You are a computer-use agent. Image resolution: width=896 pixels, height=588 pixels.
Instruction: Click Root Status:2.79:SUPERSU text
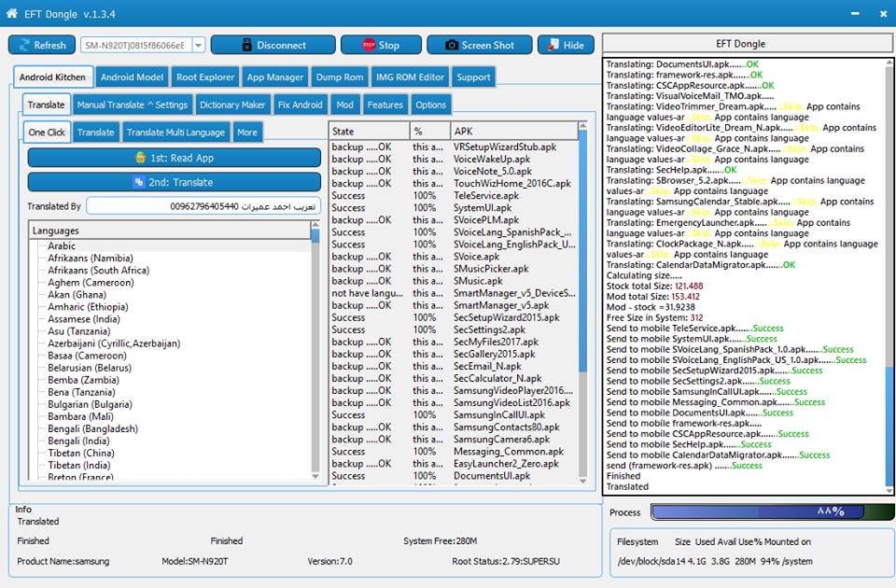506,561
